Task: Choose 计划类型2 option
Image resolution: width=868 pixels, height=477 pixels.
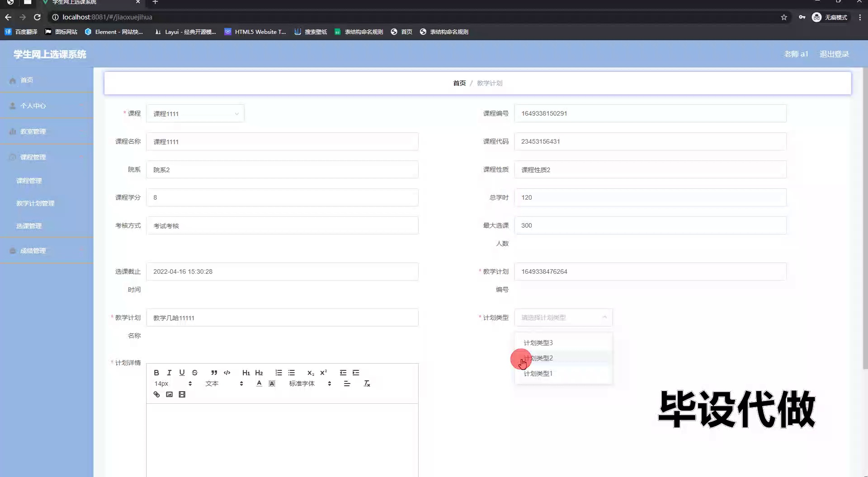Action: 563,358
